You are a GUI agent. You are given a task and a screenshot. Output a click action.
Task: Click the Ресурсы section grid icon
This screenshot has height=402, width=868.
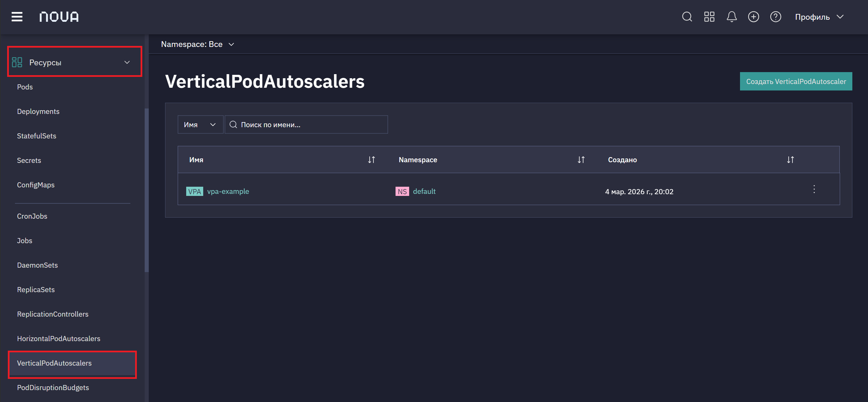pos(17,62)
